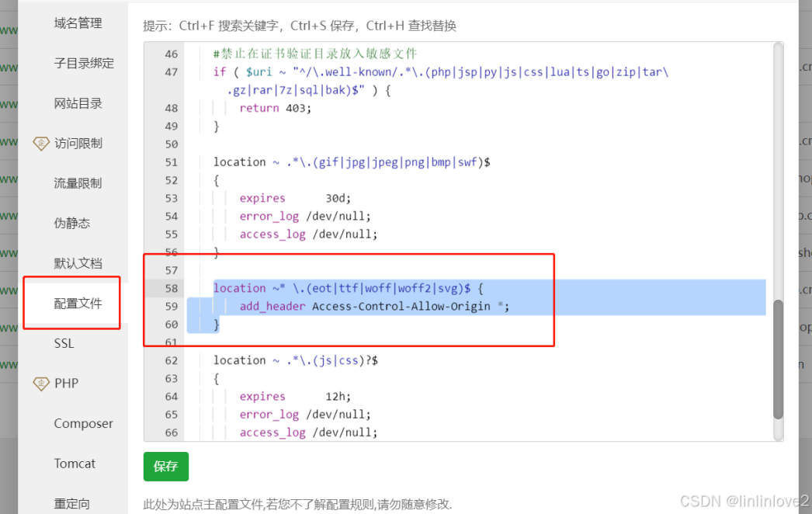812x514 pixels.
Task: Click line number 47 in the gutter
Action: tap(172, 72)
